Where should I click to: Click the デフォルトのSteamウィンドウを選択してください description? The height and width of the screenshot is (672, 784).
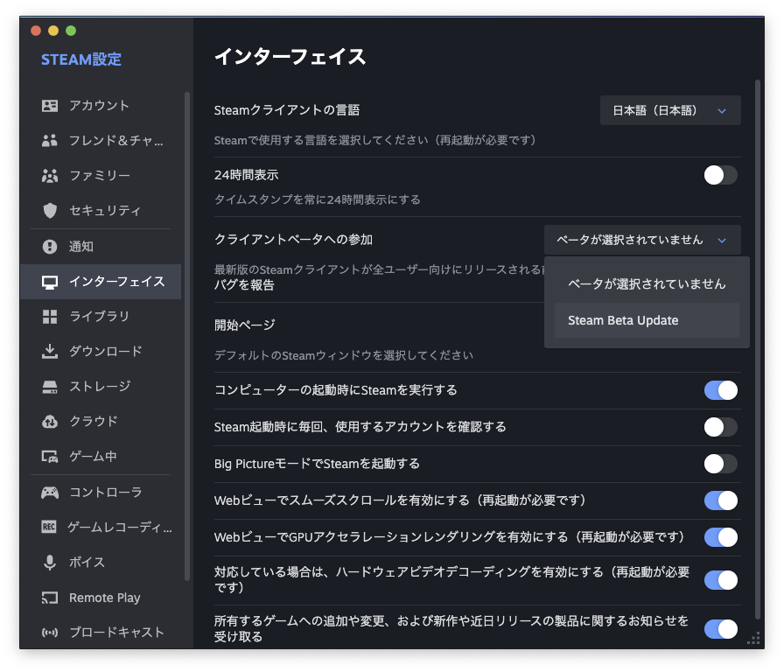[x=344, y=355]
